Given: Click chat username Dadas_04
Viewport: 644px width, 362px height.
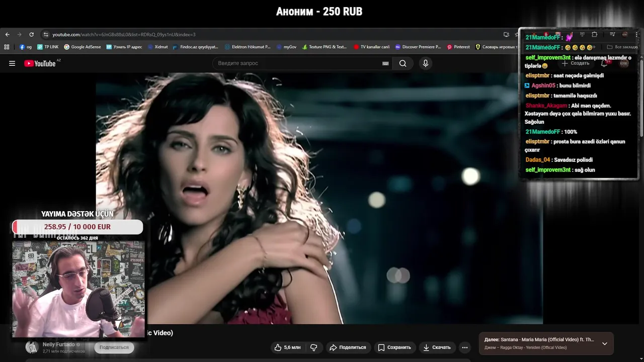Looking at the screenshot, I should click(538, 160).
